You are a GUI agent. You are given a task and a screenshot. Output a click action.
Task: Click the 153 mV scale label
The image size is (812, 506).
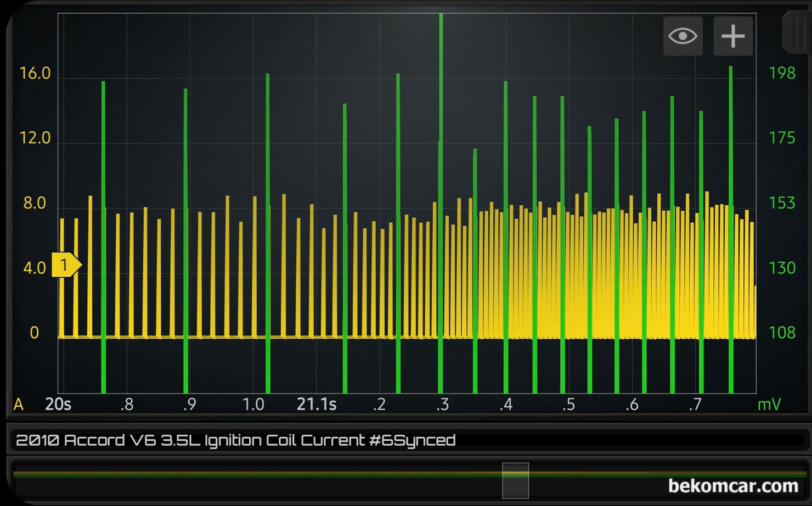click(782, 203)
